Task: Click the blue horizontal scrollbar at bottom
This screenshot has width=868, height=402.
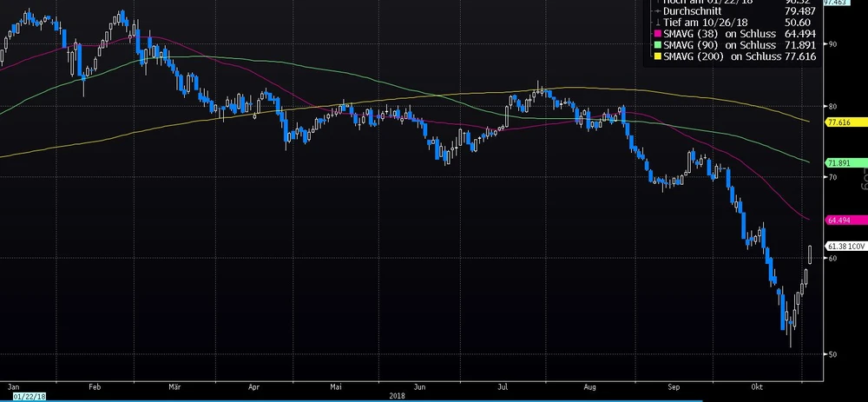Action: (434, 400)
